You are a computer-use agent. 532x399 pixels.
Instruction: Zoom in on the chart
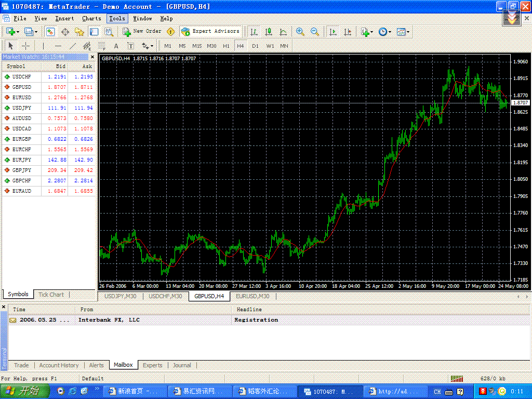pos(300,32)
